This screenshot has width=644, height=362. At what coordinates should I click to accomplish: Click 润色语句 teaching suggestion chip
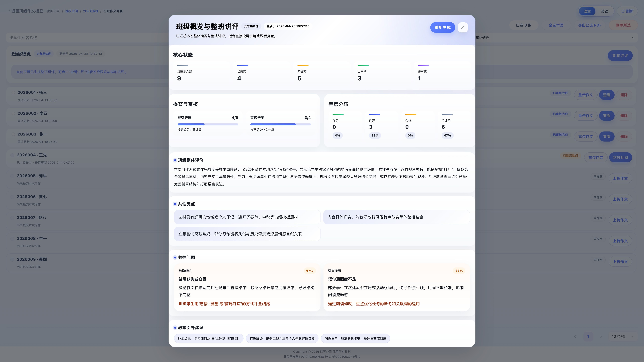355,338
